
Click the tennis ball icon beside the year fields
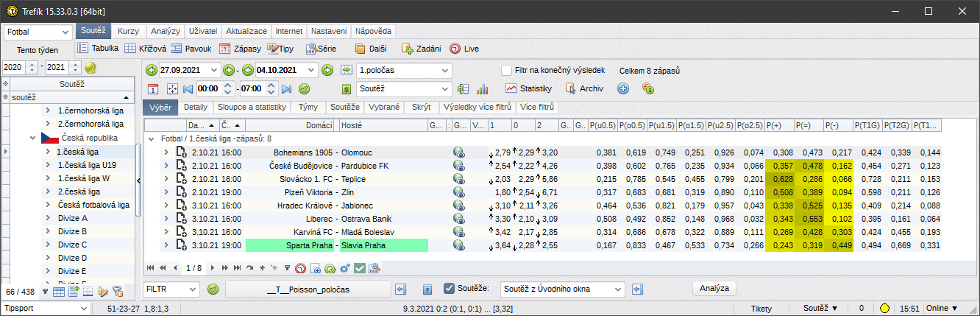[x=90, y=67]
